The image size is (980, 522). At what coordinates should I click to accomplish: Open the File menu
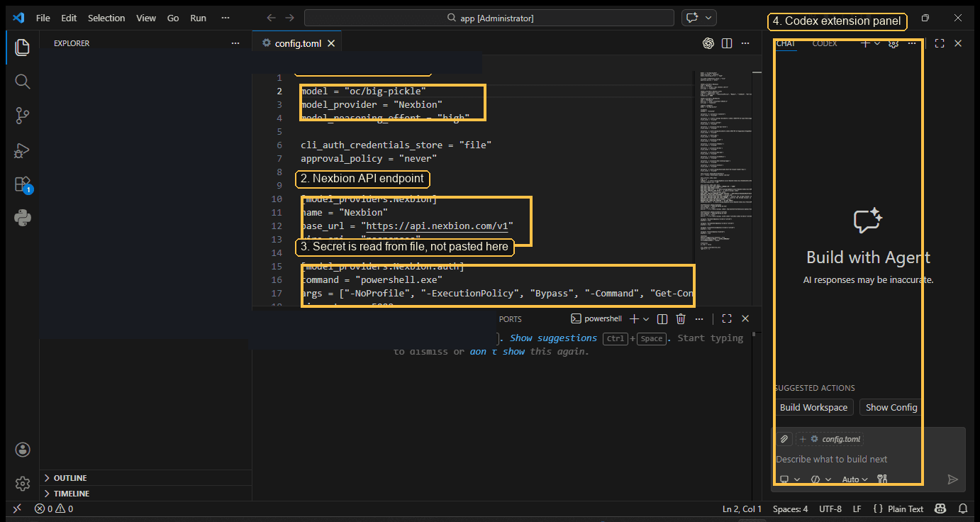(43, 18)
